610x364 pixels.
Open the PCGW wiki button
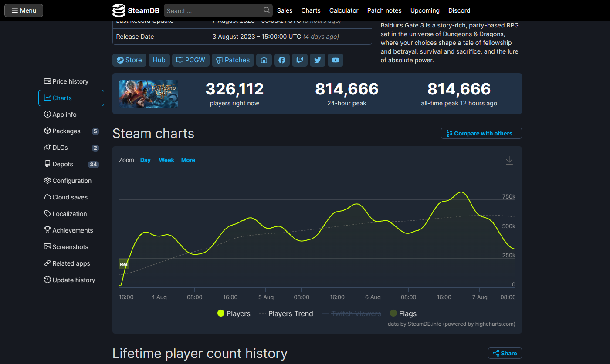191,60
